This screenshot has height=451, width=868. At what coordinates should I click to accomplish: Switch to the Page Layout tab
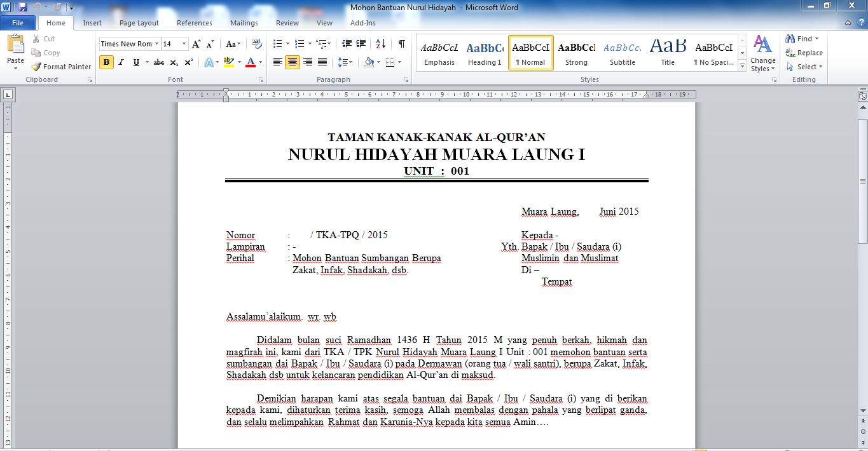point(139,23)
